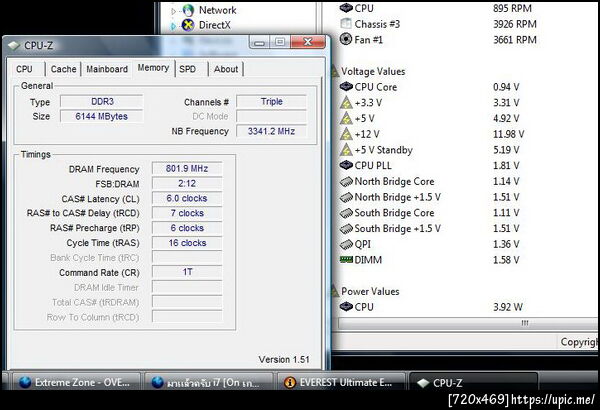Click the DirectX tree icon in EVEREST
The image size is (600, 410).
pyautogui.click(x=188, y=25)
